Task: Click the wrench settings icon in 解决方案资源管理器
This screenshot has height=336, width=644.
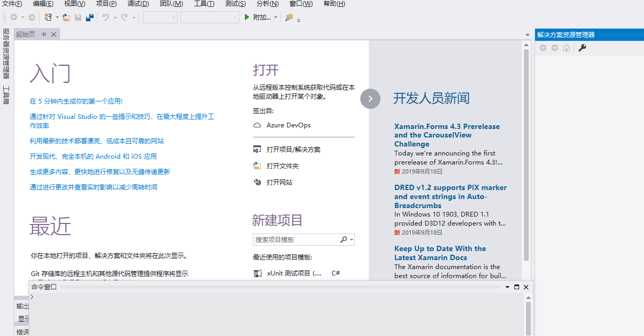Action: click(x=582, y=48)
